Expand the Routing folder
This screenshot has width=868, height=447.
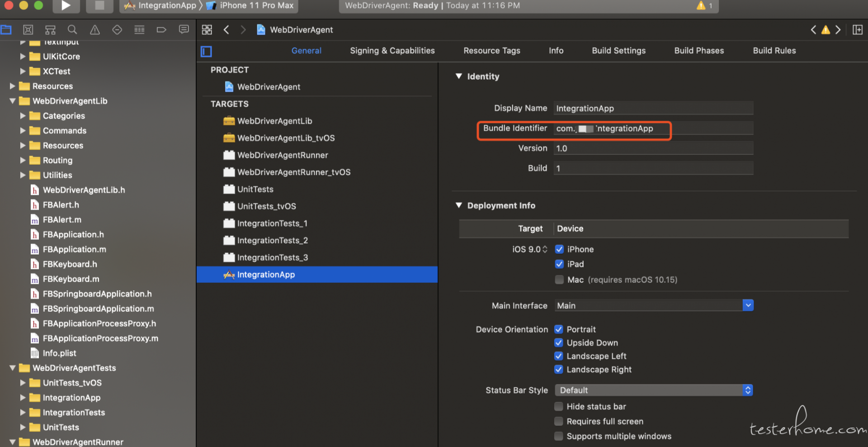click(23, 160)
